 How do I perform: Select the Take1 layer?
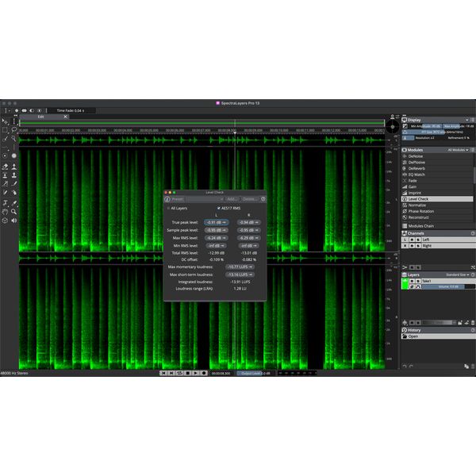[447, 281]
